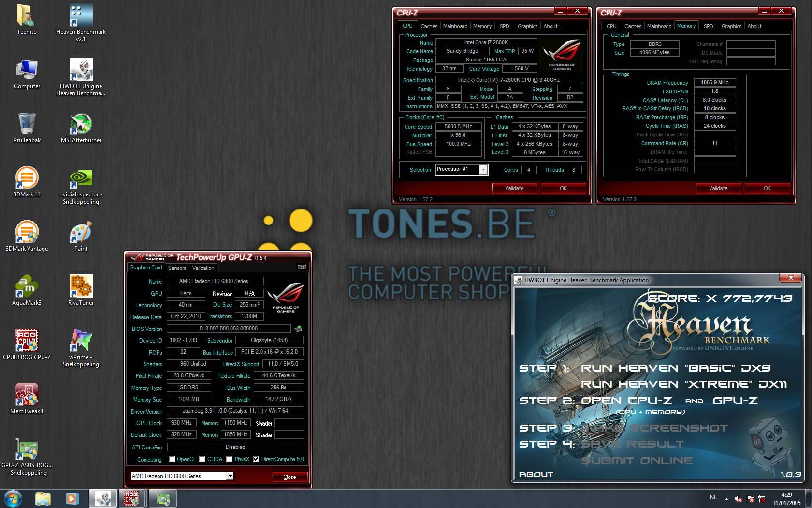This screenshot has width=812, height=508.
Task: Click OK in the CPU-Z CPU window
Action: 563,188
